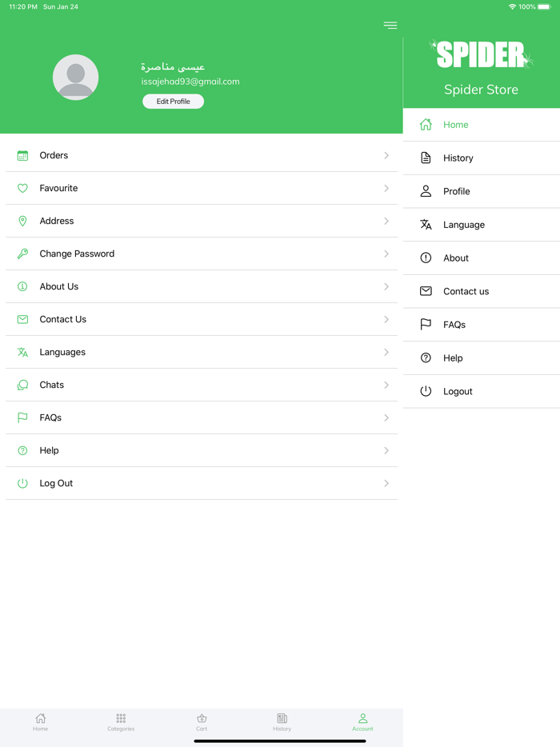Tap the battery status indicator
The width and height of the screenshot is (560, 747).
click(x=544, y=6)
